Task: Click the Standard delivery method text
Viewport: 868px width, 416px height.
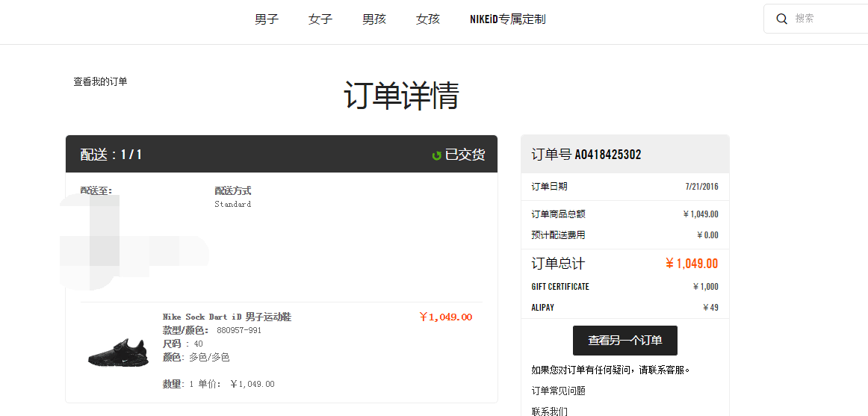Action: 233,204
